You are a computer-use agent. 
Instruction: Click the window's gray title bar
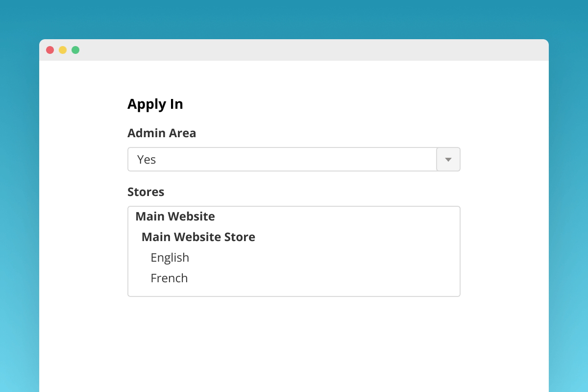(x=294, y=50)
